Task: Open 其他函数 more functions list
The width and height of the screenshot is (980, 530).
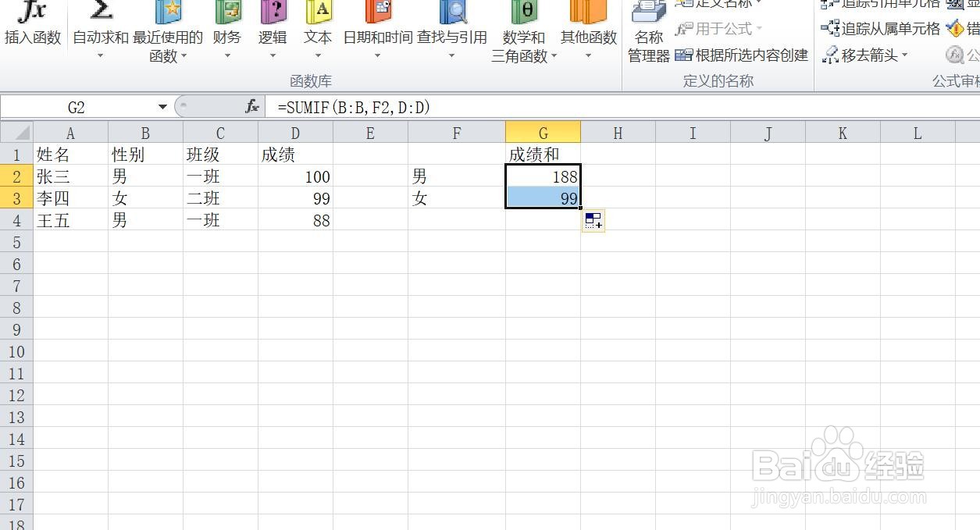Action: pos(589,31)
